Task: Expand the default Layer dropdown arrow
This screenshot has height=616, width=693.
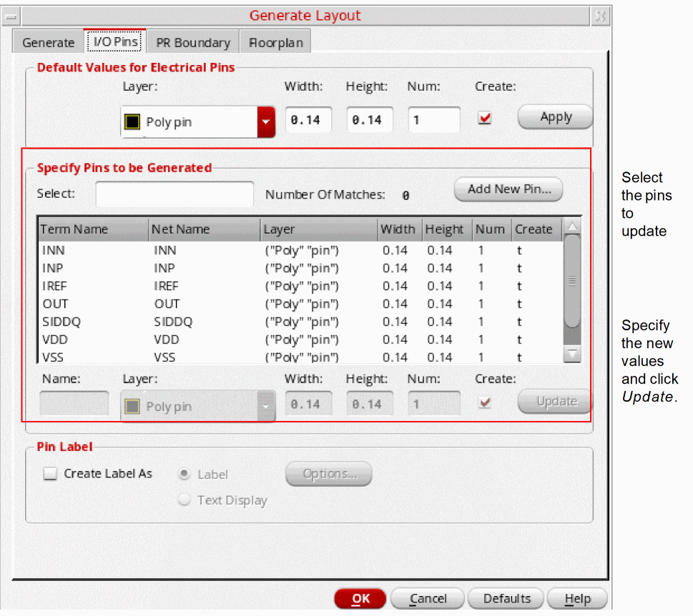Action: tap(266, 121)
